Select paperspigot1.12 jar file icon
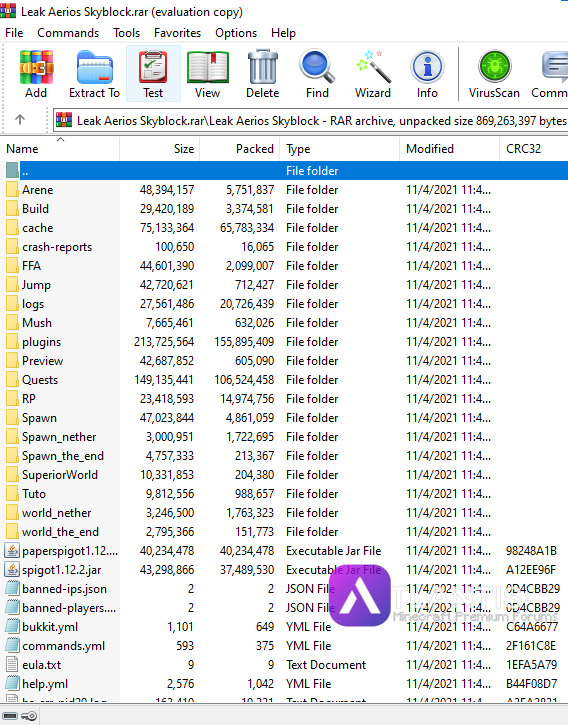The width and height of the screenshot is (568, 725). click(12, 551)
